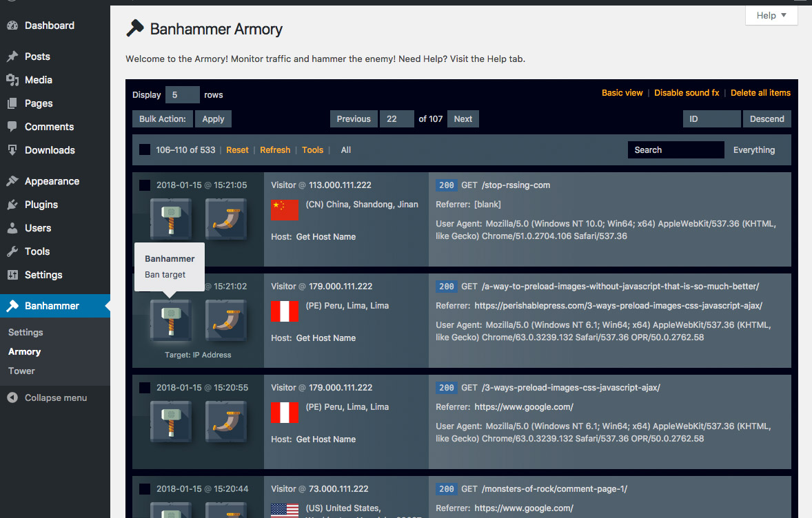This screenshot has height=518, width=812.
Task: Get Host Name for the 15:20:55 visitor
Action: pos(326,439)
